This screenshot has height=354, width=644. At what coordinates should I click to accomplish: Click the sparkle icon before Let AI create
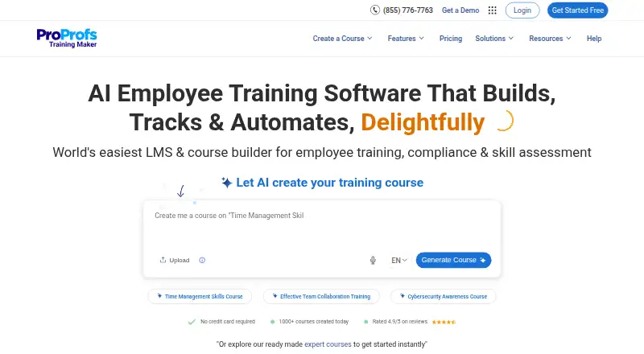227,183
